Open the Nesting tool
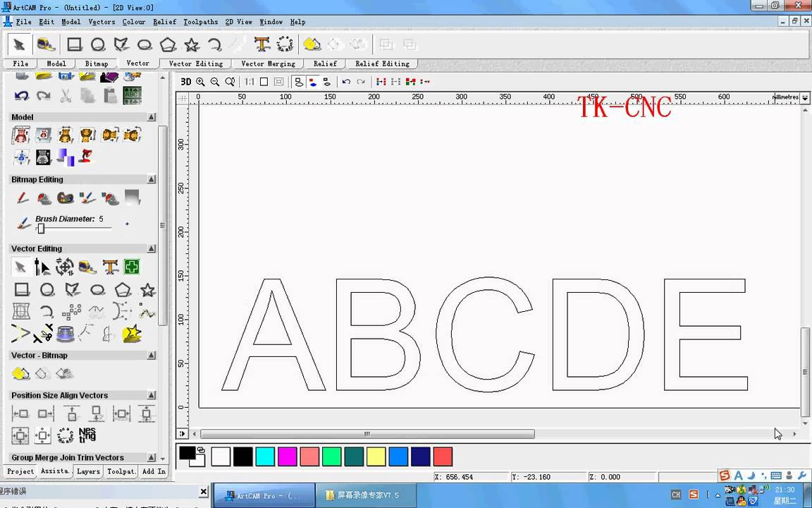 pos(87,435)
